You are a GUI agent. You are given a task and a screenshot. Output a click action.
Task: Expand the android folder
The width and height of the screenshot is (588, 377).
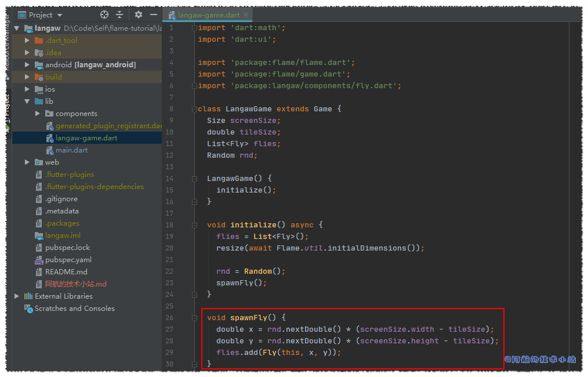[27, 65]
